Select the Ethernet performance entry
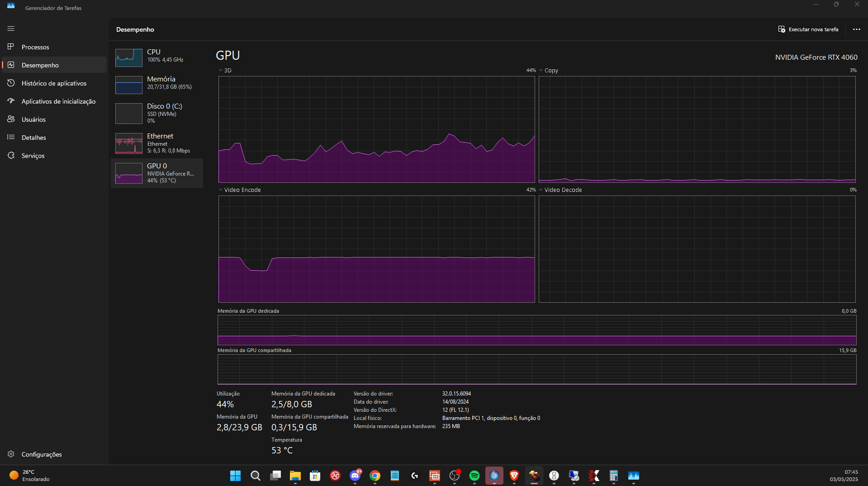Screen dimensions: 868x486 point(157,143)
